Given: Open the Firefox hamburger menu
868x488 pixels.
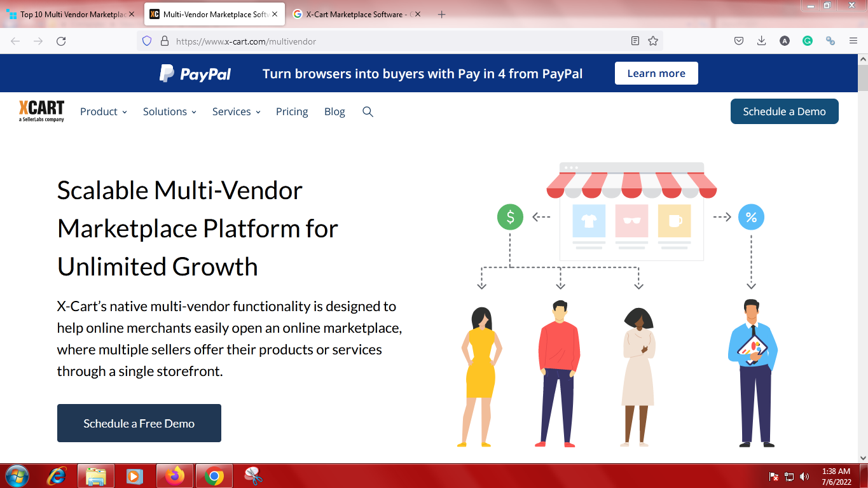Looking at the screenshot, I should click(853, 41).
